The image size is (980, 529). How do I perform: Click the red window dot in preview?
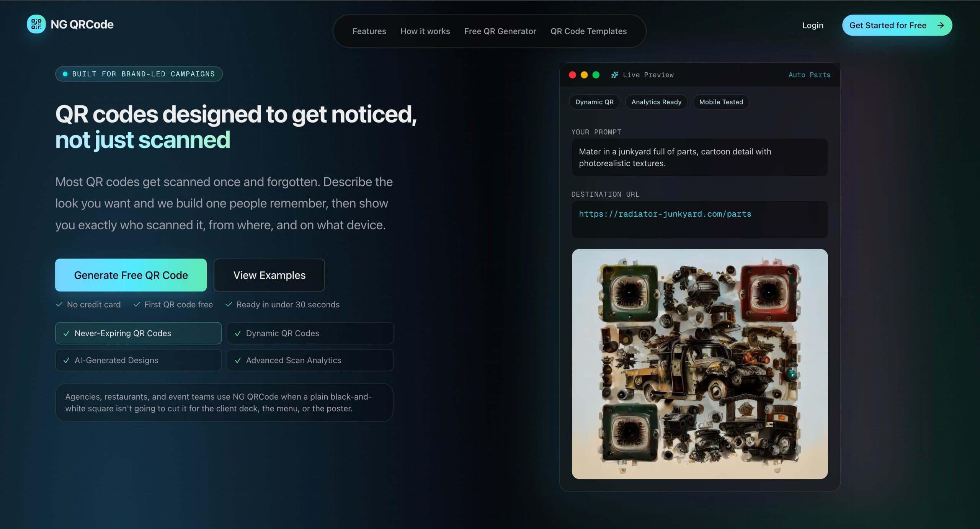point(572,75)
